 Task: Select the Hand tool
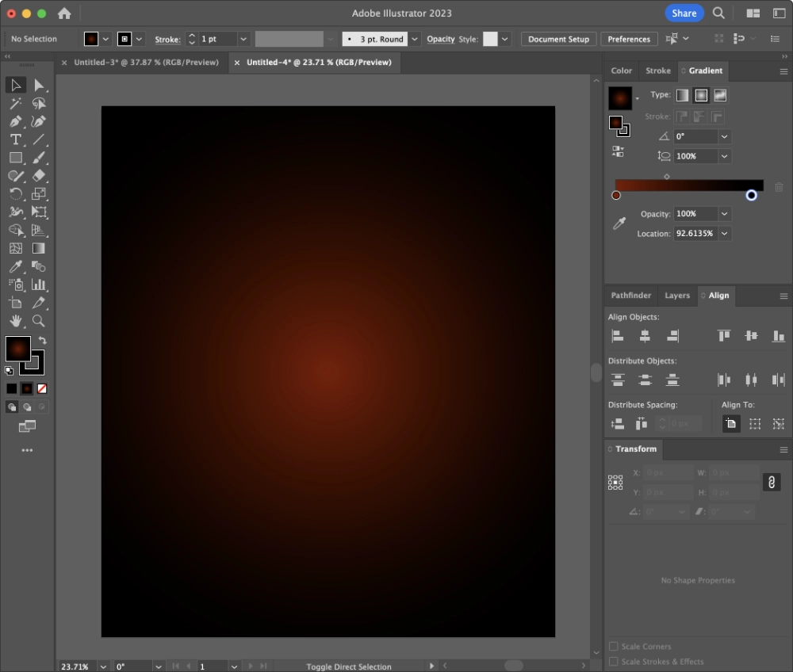16,321
